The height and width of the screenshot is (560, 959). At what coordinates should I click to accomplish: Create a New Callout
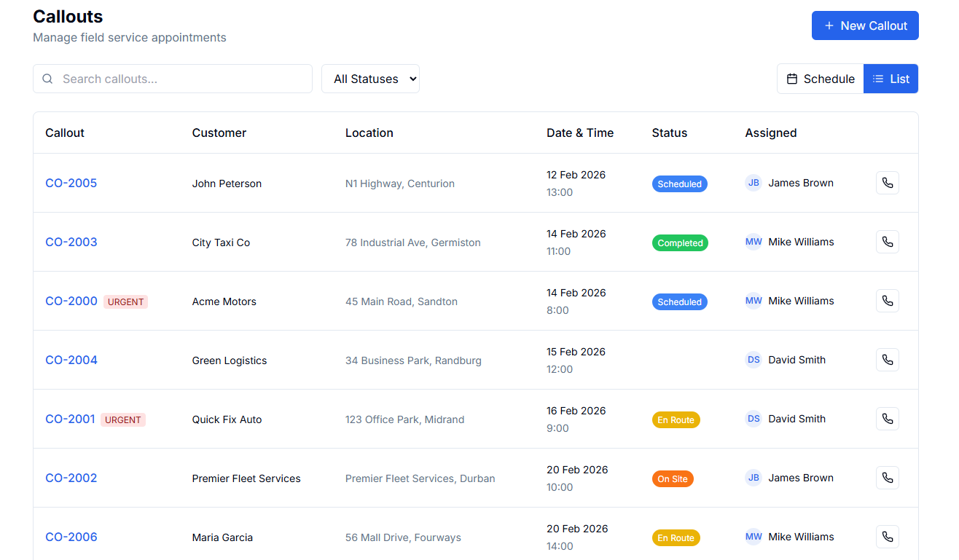coord(865,25)
